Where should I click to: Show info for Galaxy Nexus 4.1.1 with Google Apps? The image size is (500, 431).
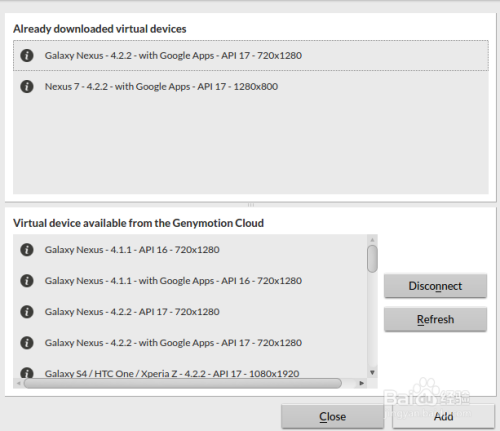pos(27,281)
